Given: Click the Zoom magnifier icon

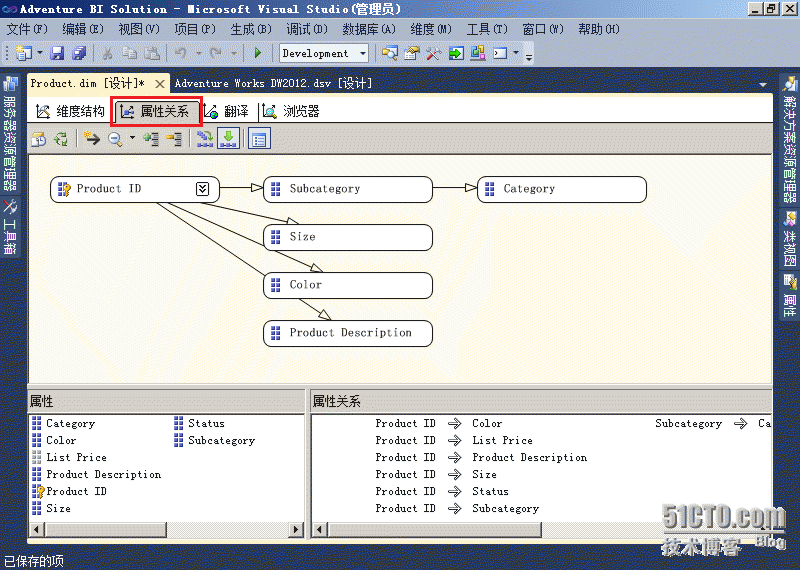Looking at the screenshot, I should point(115,139).
